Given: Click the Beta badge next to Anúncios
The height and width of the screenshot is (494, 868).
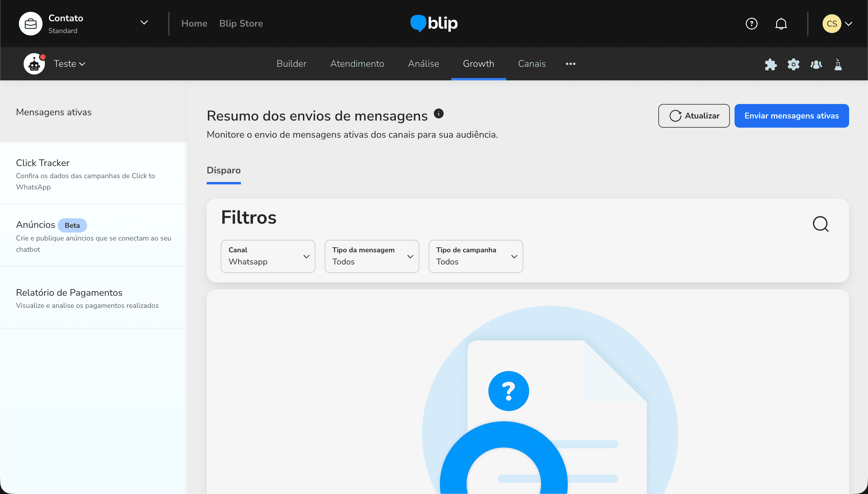Looking at the screenshot, I should (72, 225).
